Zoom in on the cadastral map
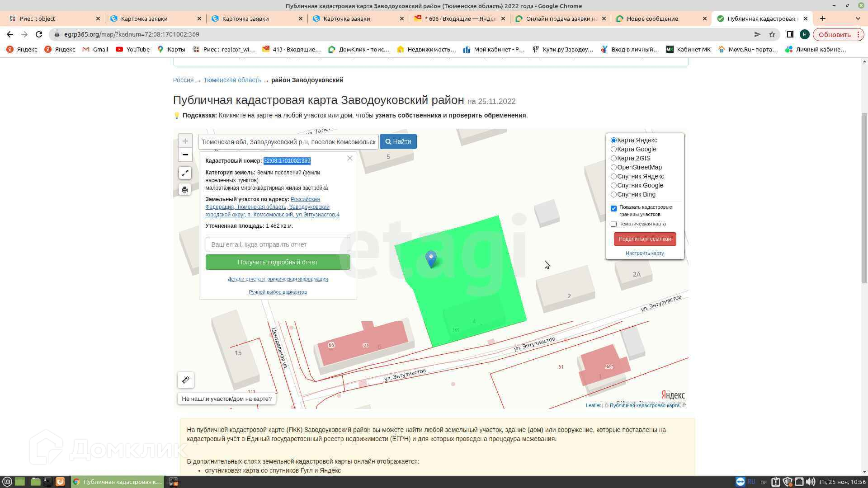 coord(185,141)
